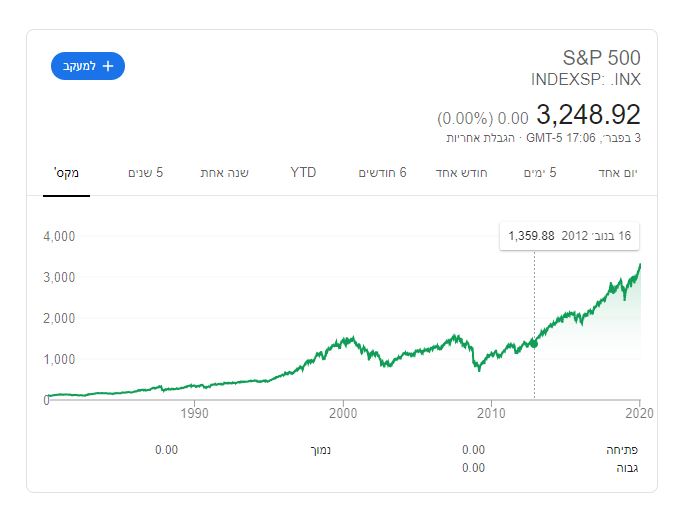Click the 2010 label on the x-axis

(491, 412)
